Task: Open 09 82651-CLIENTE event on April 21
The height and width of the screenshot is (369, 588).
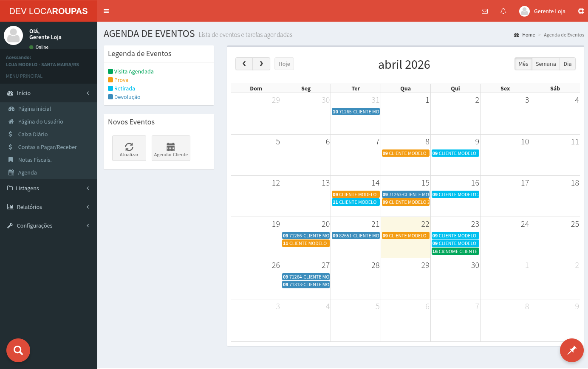Action: [356, 236]
